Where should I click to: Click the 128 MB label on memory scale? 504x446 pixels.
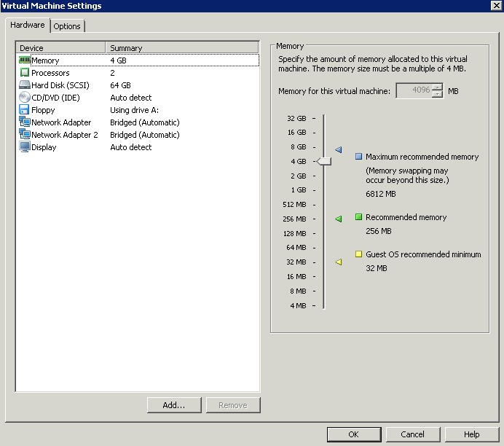pyautogui.click(x=295, y=233)
